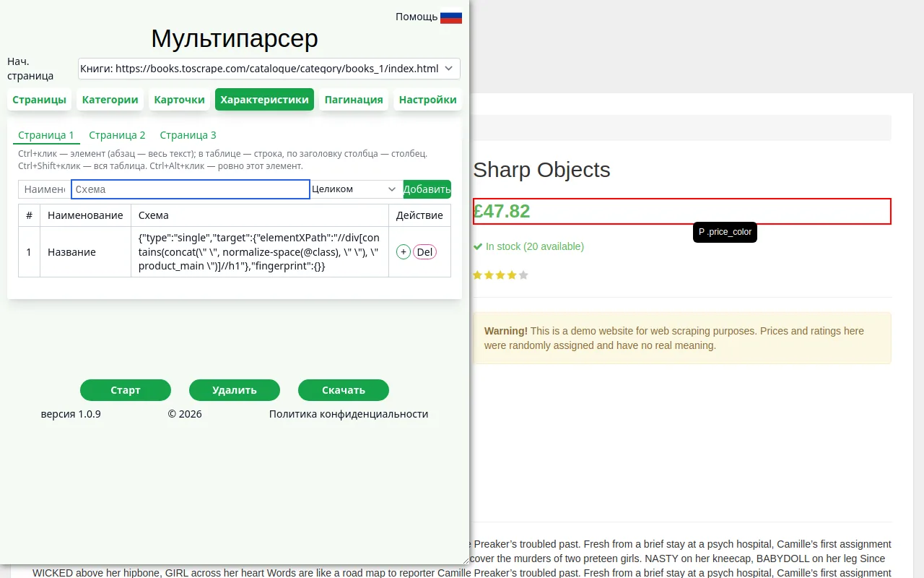The image size is (924, 578).
Task: Click the green checkmark In stock icon
Action: pos(478,246)
